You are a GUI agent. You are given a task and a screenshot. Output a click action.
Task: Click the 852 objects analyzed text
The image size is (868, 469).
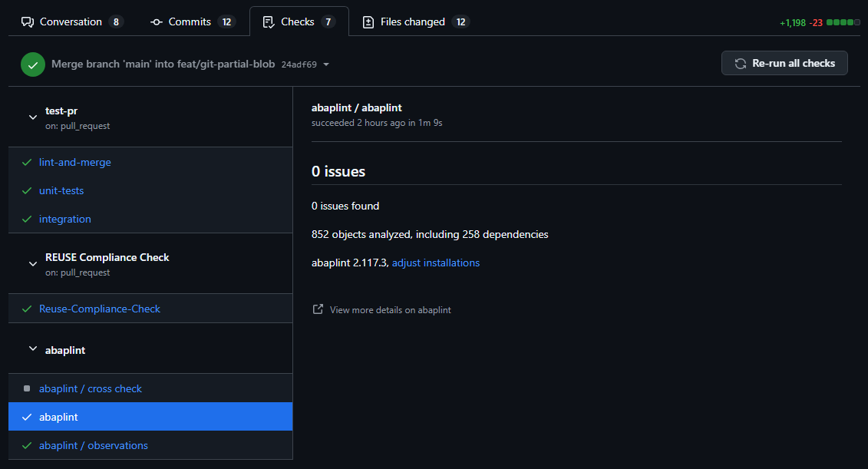pos(430,234)
